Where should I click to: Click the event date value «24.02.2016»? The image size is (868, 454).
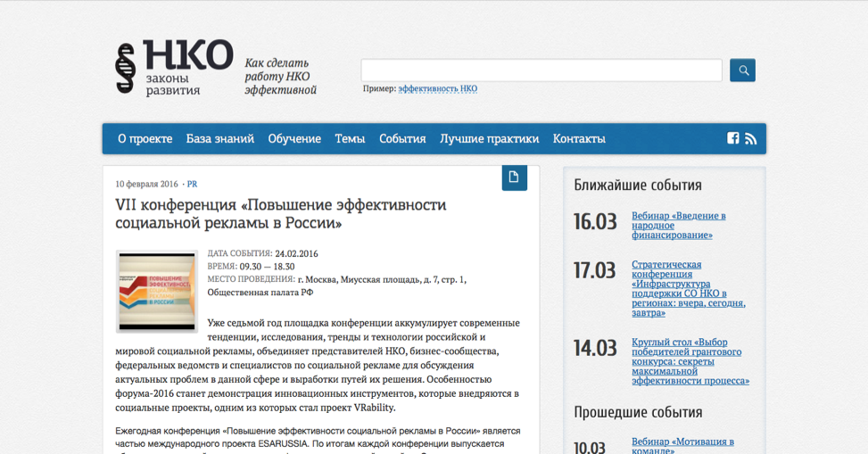click(297, 253)
